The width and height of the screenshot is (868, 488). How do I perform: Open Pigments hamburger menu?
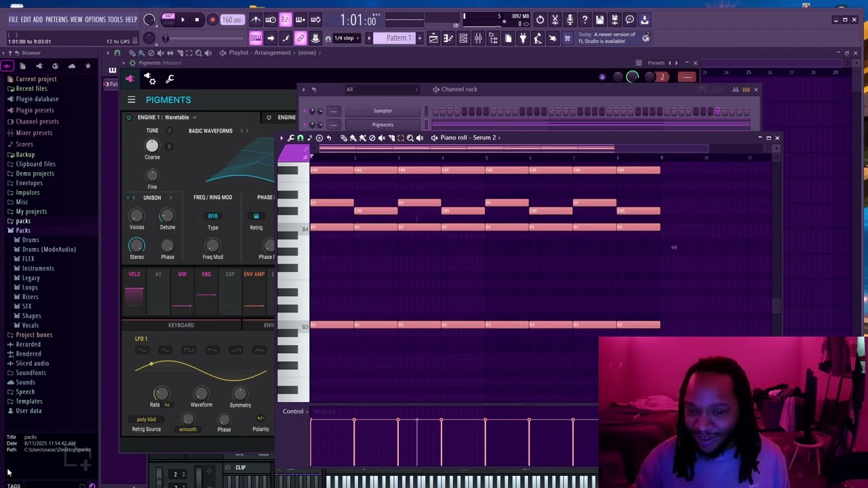tap(131, 100)
